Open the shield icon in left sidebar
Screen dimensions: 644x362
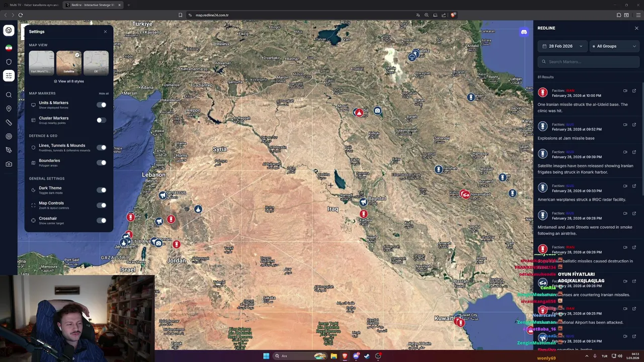9,62
